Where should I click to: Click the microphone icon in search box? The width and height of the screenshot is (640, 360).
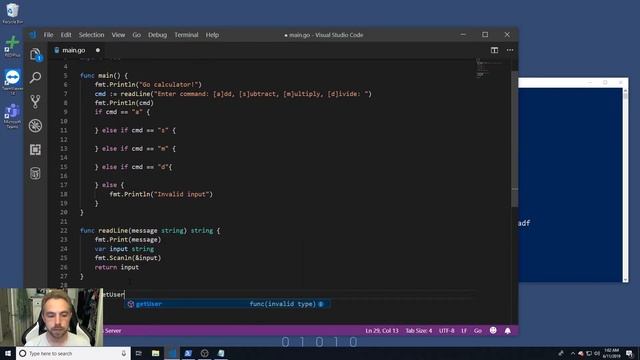coord(124,353)
